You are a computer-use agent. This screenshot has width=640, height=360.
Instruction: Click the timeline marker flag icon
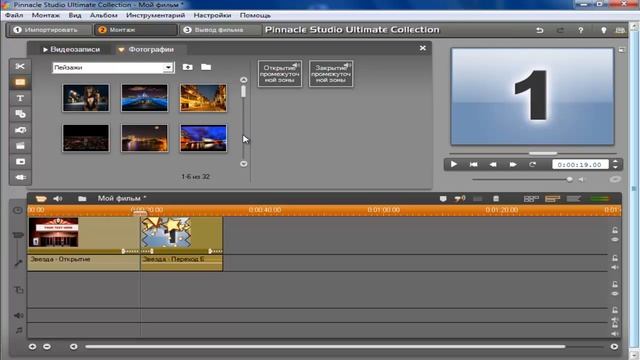coord(443,199)
